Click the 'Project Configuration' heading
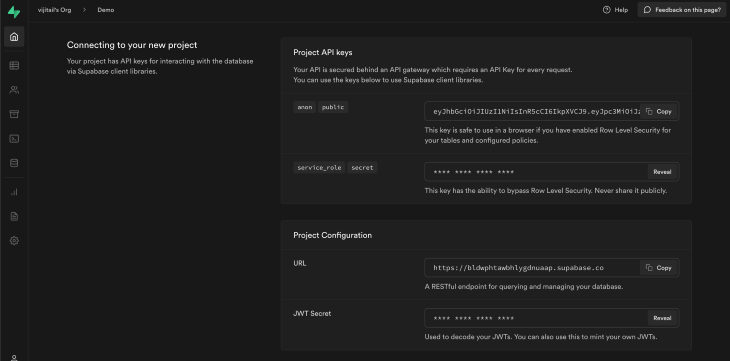The width and height of the screenshot is (730, 361). pos(332,236)
